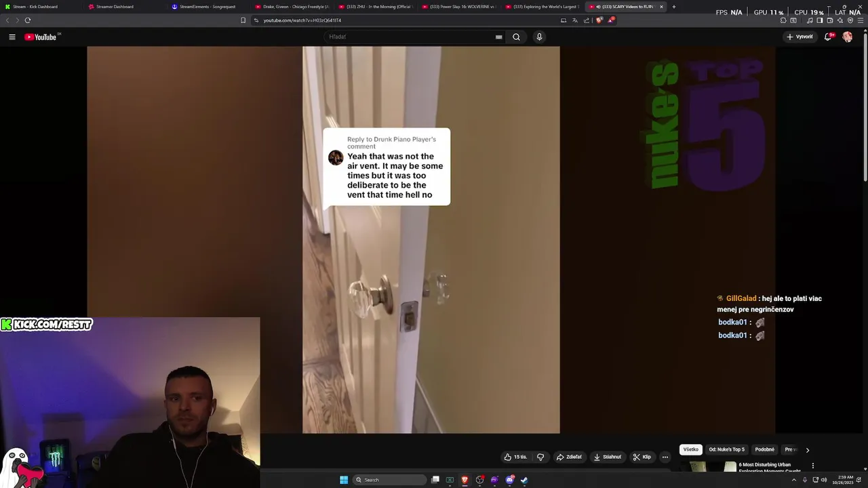Reload the page with browser refresh icon
This screenshot has height=488, width=868.
click(27, 20)
